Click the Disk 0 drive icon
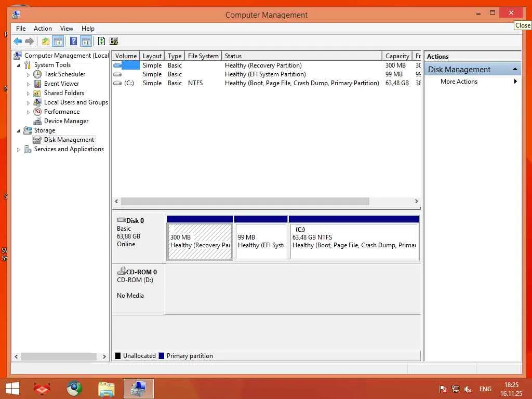This screenshot has height=399, width=532. [x=121, y=220]
